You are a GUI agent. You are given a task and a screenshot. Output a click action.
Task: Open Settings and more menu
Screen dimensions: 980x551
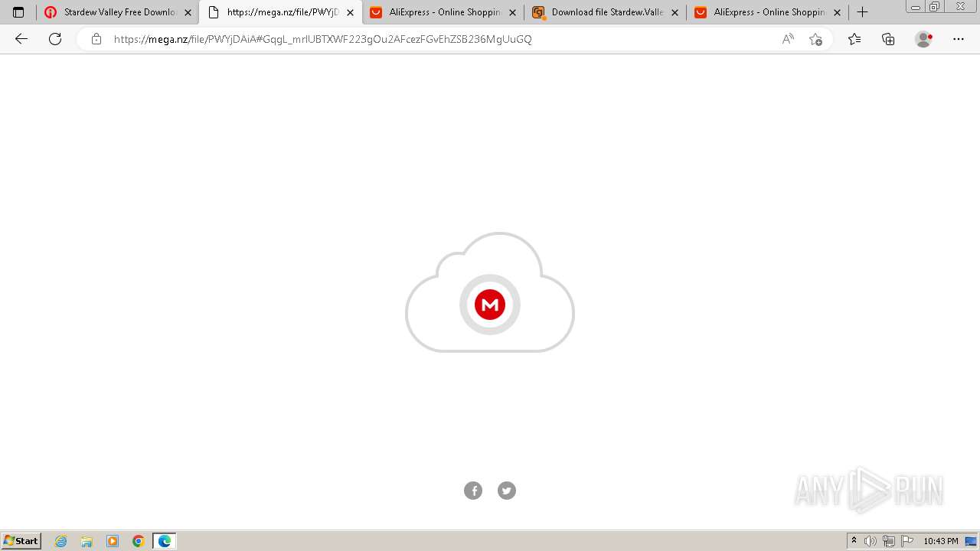pyautogui.click(x=959, y=39)
